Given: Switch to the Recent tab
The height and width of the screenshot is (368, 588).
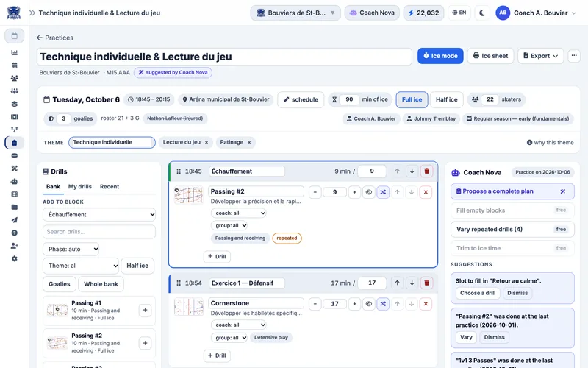Looking at the screenshot, I should 109,187.
